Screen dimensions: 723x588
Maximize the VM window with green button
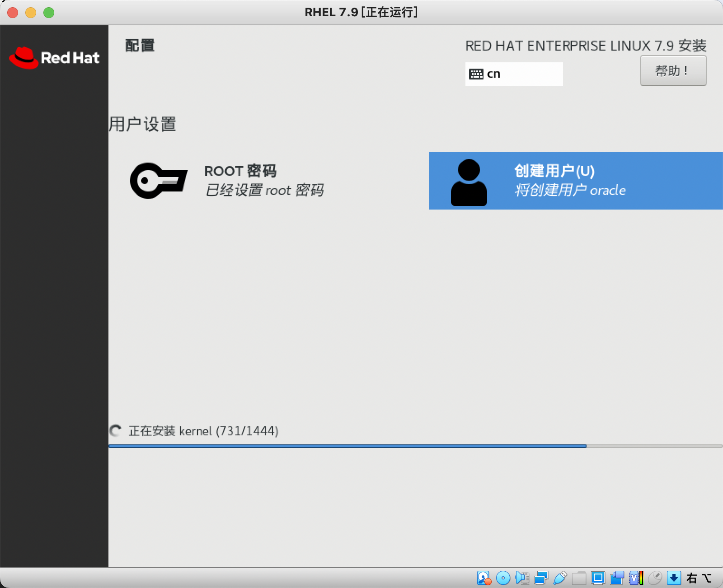click(49, 13)
